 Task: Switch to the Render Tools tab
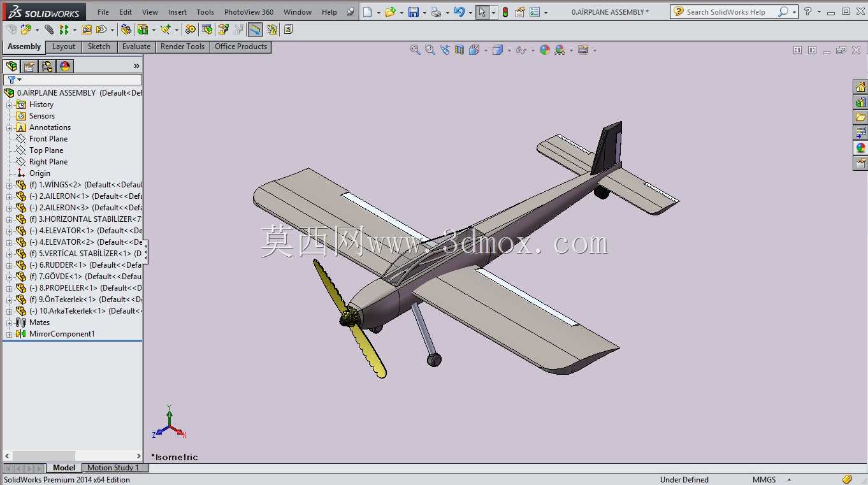click(x=183, y=47)
